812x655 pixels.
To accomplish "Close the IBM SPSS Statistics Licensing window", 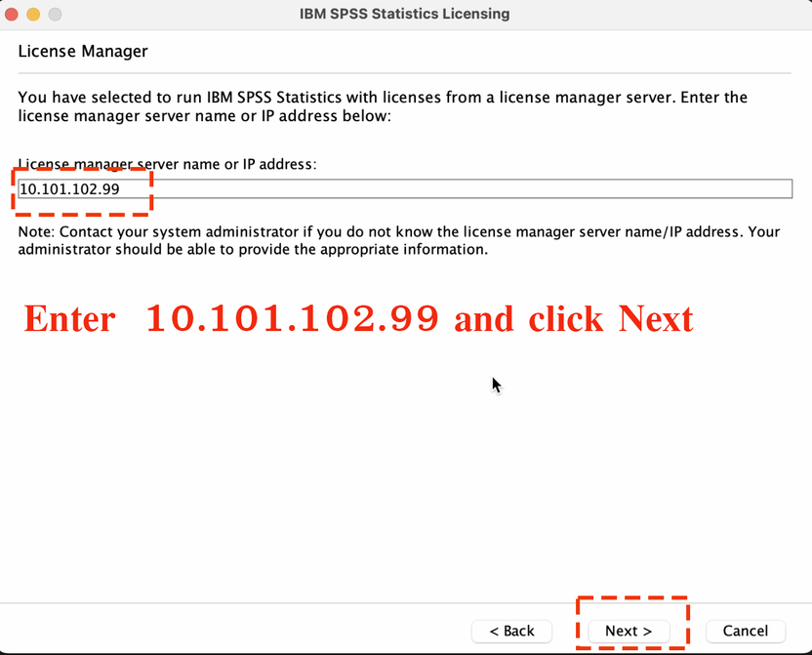I will pos(12,14).
